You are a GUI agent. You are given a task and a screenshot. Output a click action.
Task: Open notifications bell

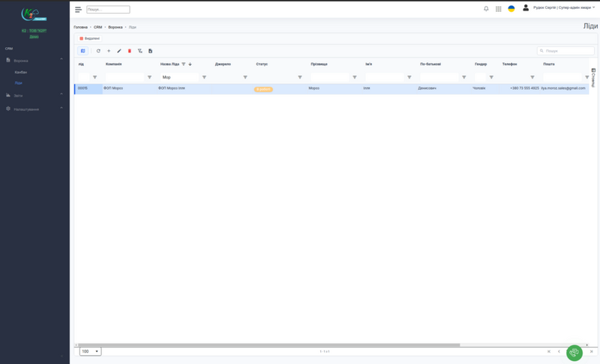486,9
